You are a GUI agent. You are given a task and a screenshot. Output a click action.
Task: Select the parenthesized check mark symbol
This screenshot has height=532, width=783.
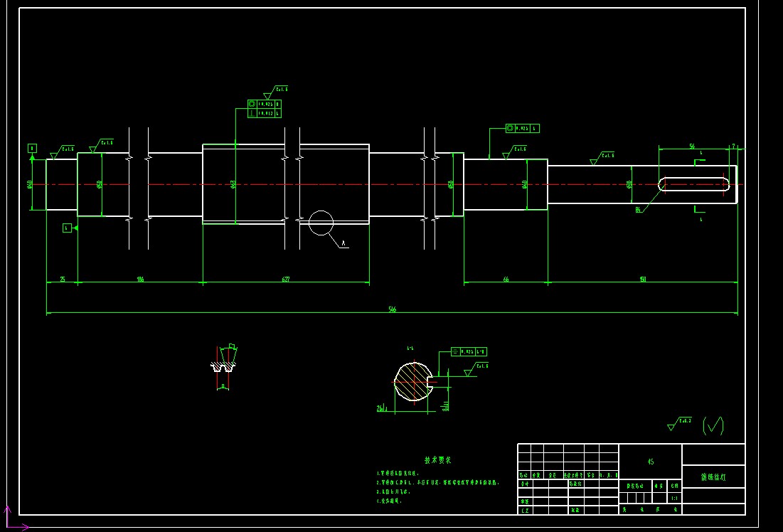(713, 425)
